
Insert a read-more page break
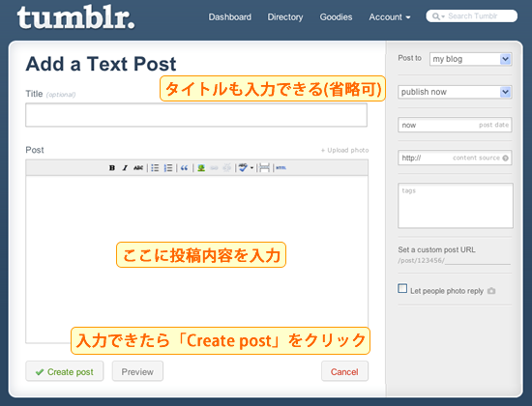click(x=264, y=168)
